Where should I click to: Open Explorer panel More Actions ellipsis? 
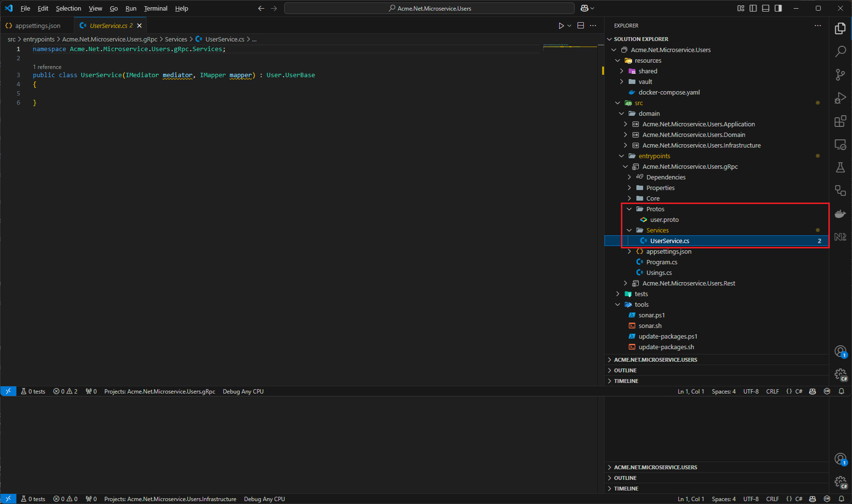tap(818, 26)
